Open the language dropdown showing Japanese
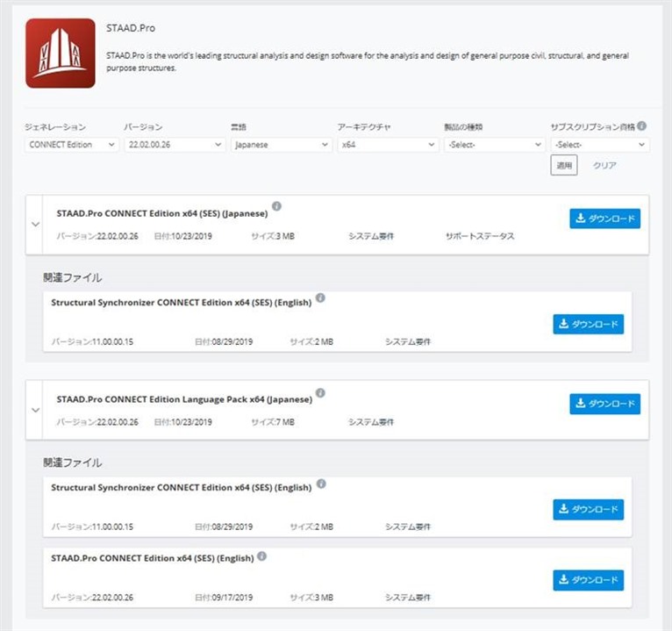 click(281, 145)
